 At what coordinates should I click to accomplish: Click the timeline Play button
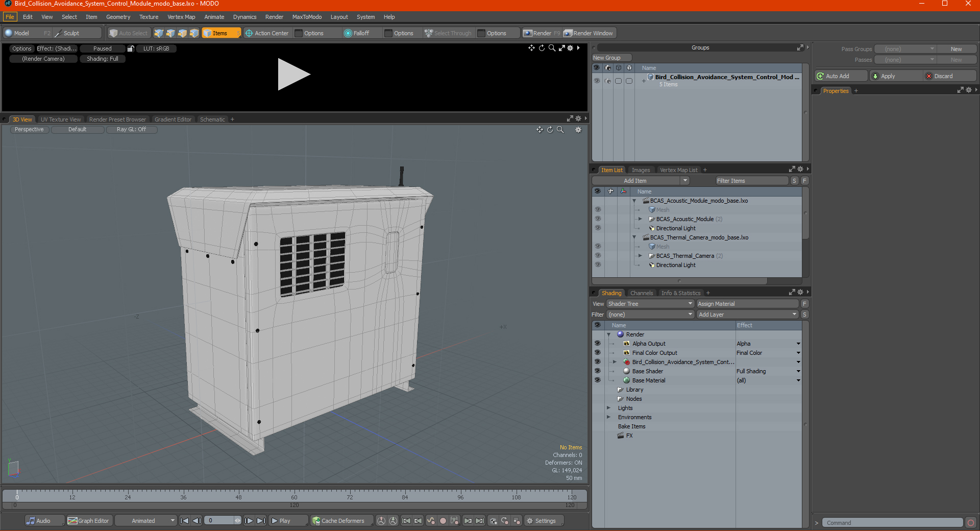[x=288, y=521]
